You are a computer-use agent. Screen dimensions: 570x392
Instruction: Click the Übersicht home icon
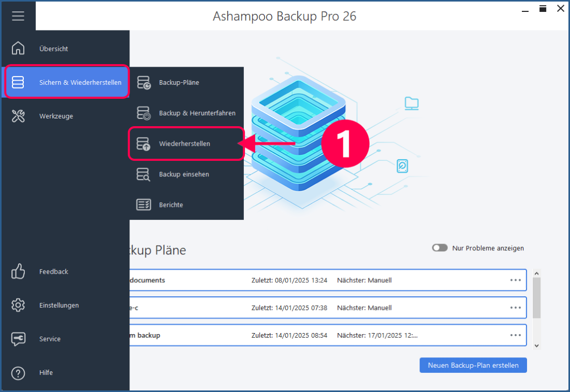[x=18, y=48]
